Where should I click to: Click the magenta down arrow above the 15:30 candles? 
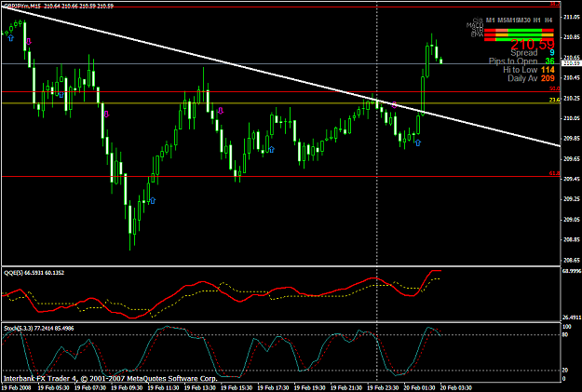click(x=221, y=111)
